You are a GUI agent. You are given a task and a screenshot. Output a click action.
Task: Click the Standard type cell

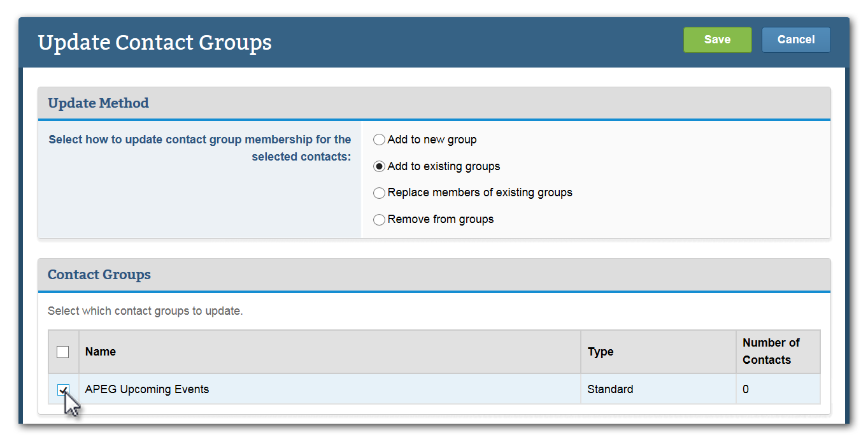point(610,389)
